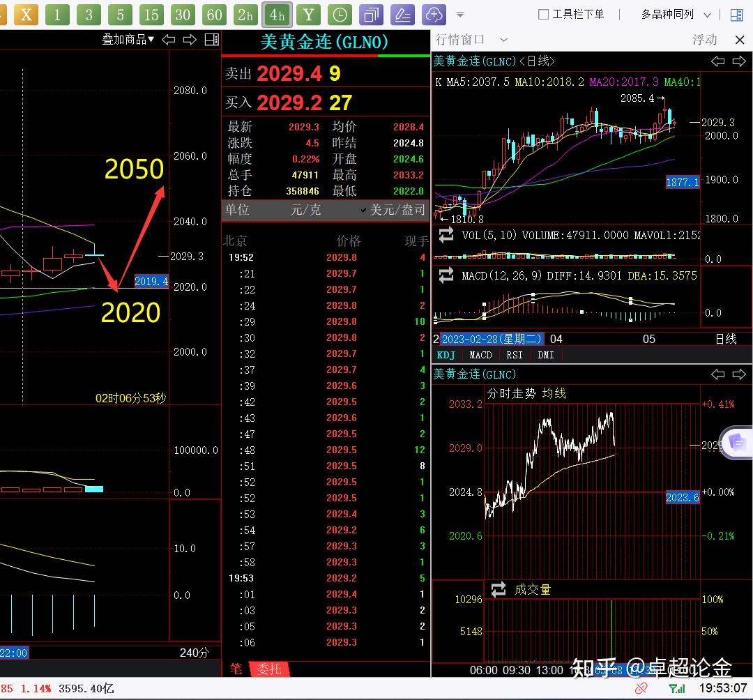The image size is (753, 700).
Task: Click the red link status icon in status bar
Action: point(641,688)
